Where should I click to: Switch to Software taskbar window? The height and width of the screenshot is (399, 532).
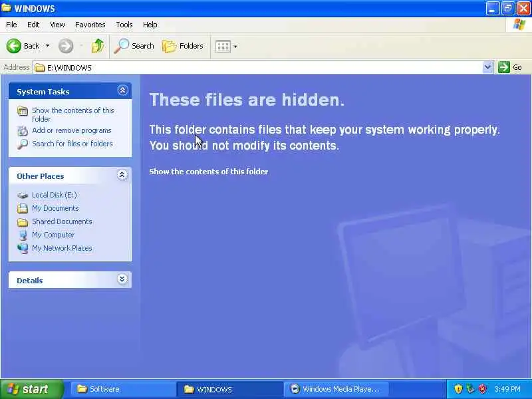[122, 389]
